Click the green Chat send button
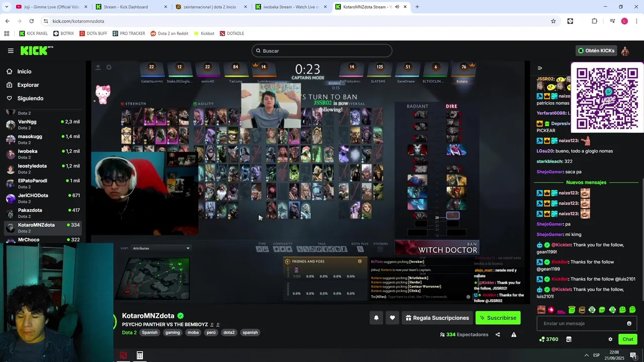Image resolution: width=644 pixels, height=362 pixels. pyautogui.click(x=628, y=339)
